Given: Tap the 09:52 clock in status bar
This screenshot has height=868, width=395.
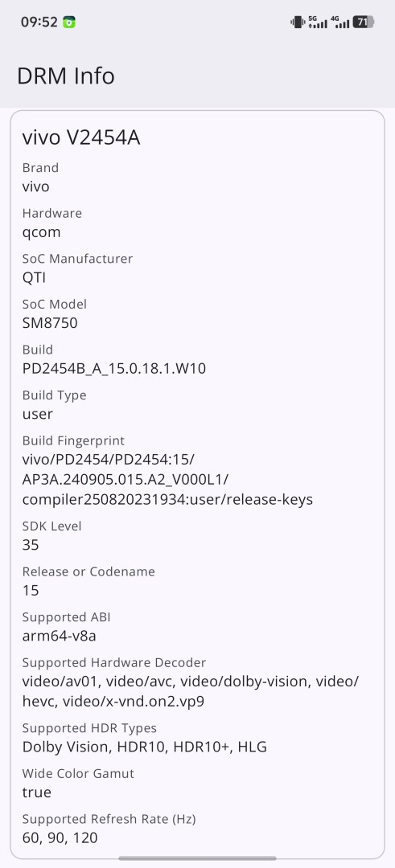Looking at the screenshot, I should 39,23.
